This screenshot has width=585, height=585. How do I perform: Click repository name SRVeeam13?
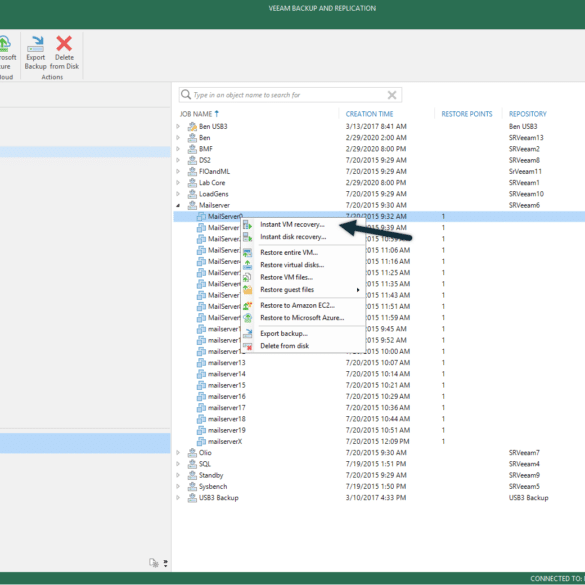(x=526, y=138)
